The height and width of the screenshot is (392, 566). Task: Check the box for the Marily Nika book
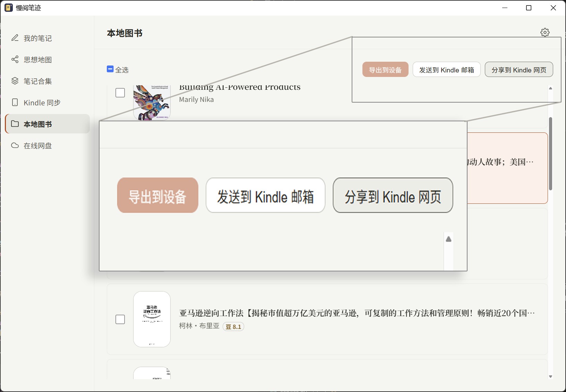point(120,93)
